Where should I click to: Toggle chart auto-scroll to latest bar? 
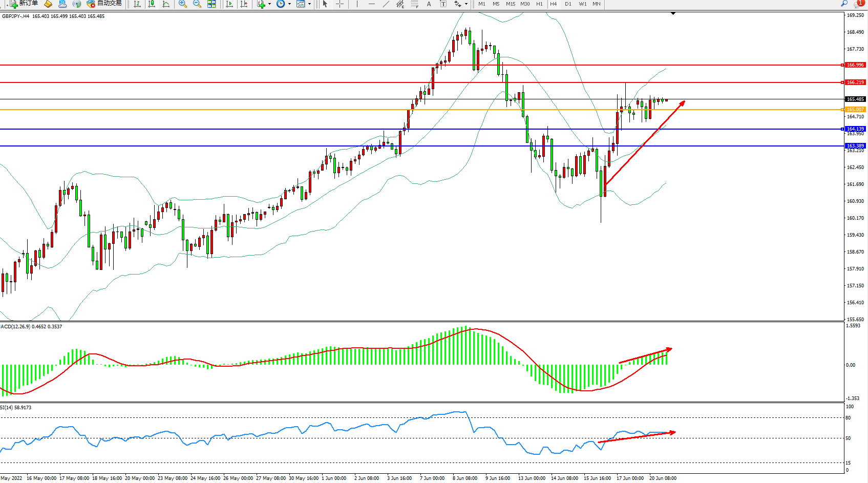click(229, 4)
